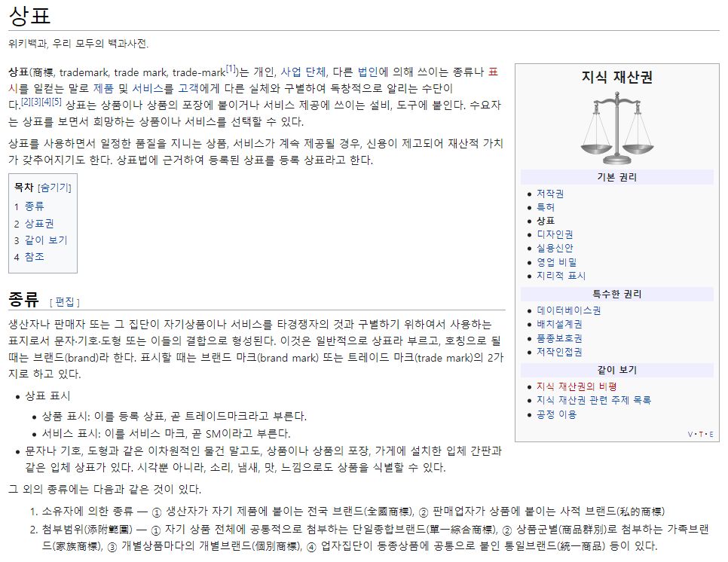Click the 위키백과, 우리 모두의 백과사전 tagline
Viewport: 728px width, 562px height.
pyautogui.click(x=78, y=44)
